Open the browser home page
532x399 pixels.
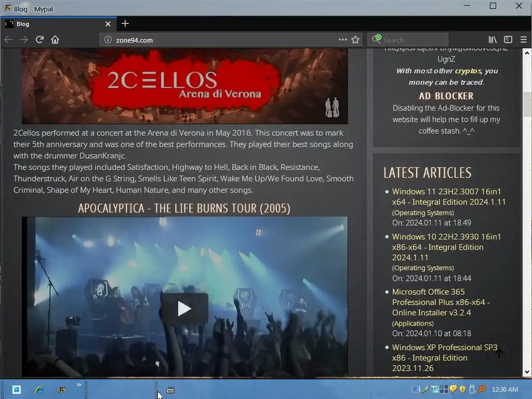tap(55, 39)
